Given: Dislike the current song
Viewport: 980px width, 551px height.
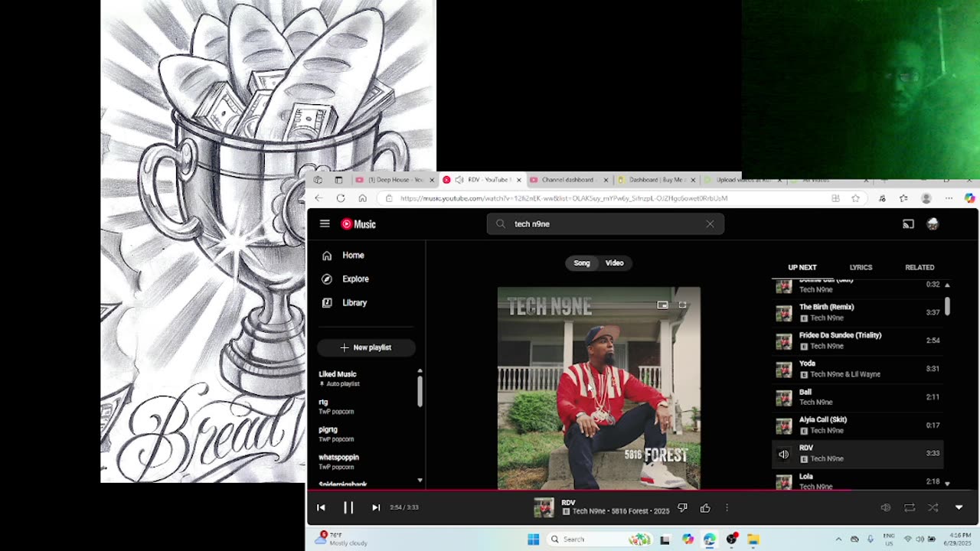Looking at the screenshot, I should tap(682, 507).
